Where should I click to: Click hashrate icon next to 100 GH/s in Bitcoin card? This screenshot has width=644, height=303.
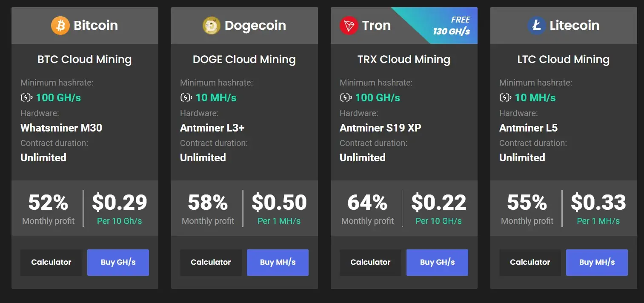click(26, 98)
